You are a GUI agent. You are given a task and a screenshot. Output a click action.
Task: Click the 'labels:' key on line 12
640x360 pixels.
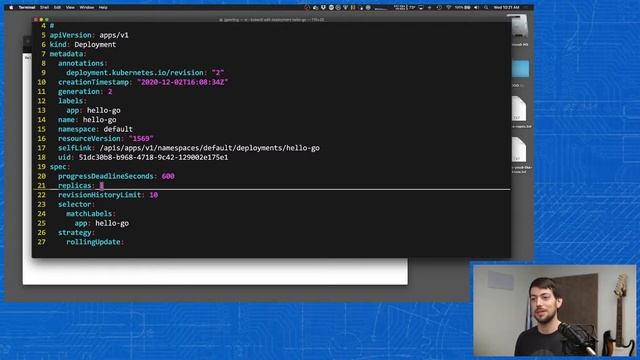(x=72, y=101)
